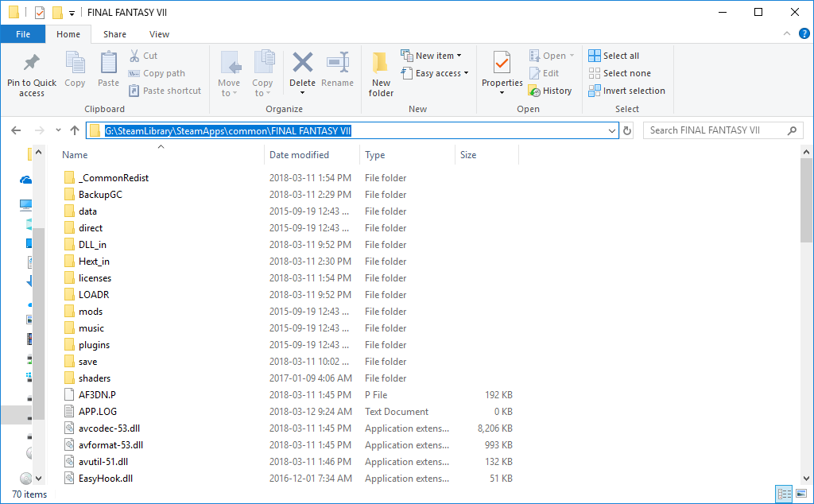The image size is (814, 504).
Task: Click the Paste ribbon icon
Action: (108, 63)
